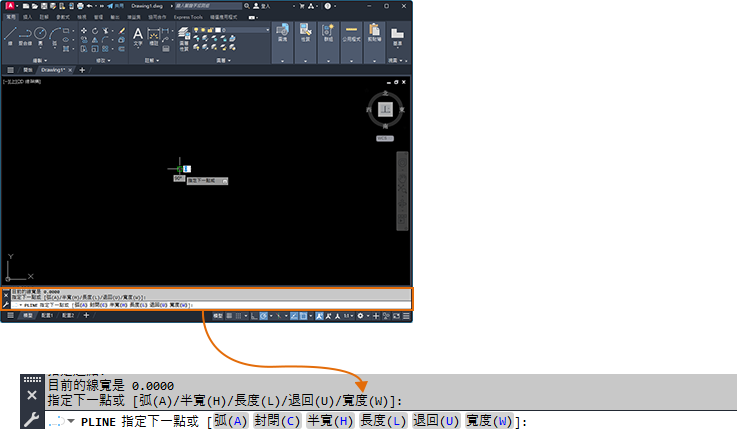Open the current layer dropdown list
737x429 pixels.
pos(267,30)
